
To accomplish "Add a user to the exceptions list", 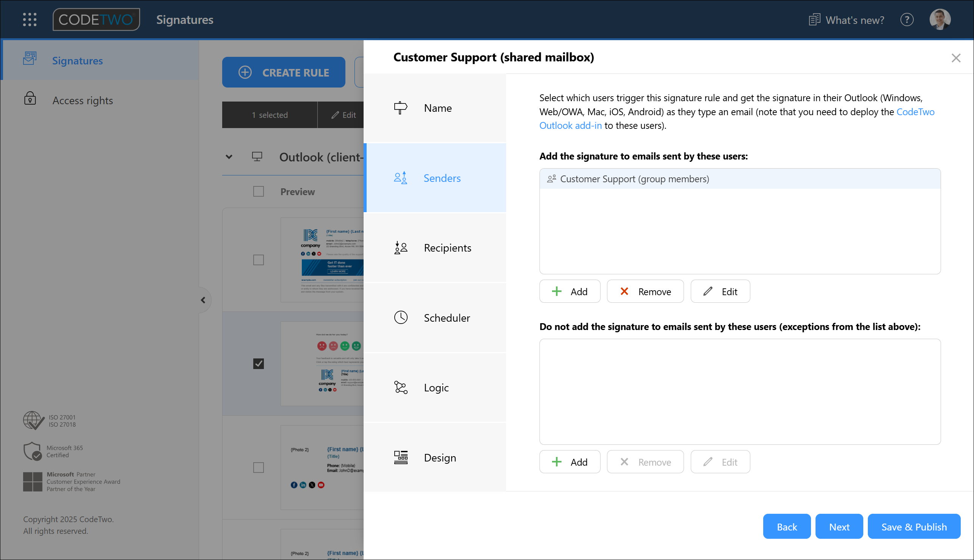I will point(569,462).
